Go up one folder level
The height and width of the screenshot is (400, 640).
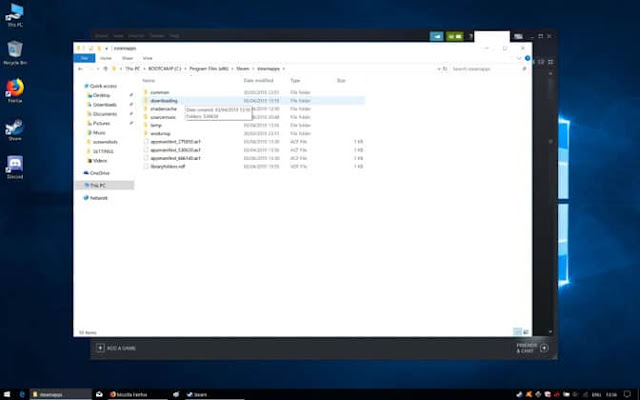tap(105, 69)
